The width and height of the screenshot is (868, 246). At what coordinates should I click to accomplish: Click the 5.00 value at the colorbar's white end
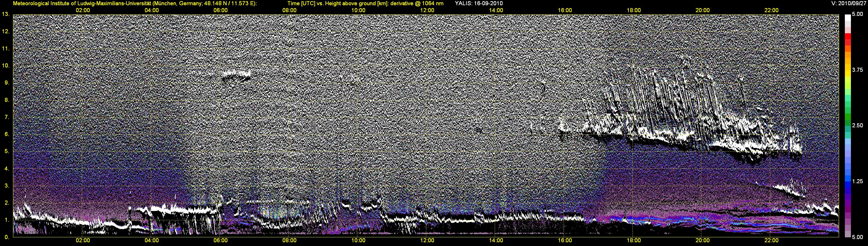[x=858, y=14]
